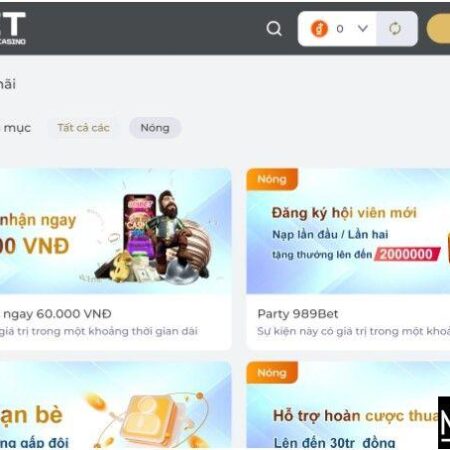Viewport: 450px width, 450px height.
Task: Refresh the wallet balance
Action: point(396,29)
